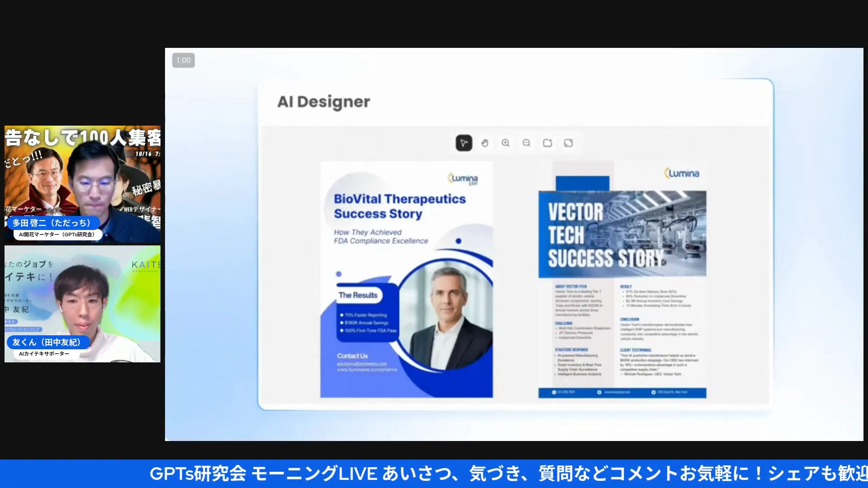Click the website icon in Vector Tech footer
This screenshot has height=488, width=868.
coord(599,392)
